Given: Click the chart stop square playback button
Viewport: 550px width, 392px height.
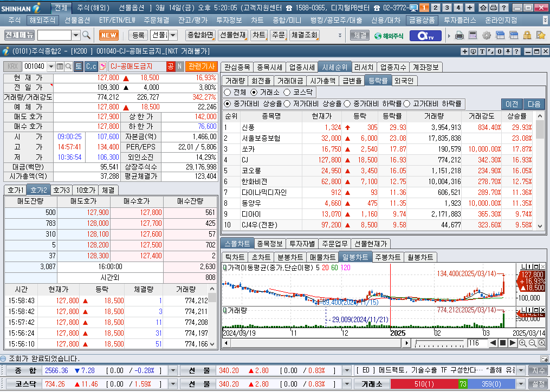Looking at the screenshot, I should (502, 343).
